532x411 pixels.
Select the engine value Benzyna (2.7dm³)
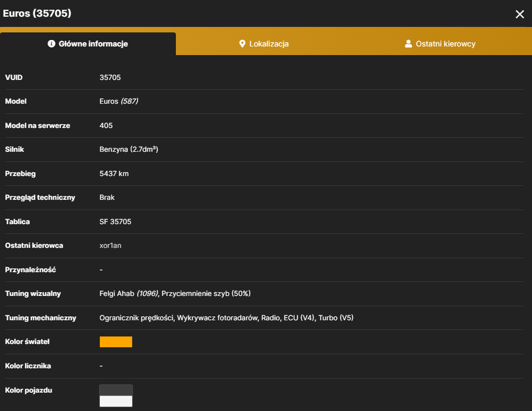(x=129, y=150)
